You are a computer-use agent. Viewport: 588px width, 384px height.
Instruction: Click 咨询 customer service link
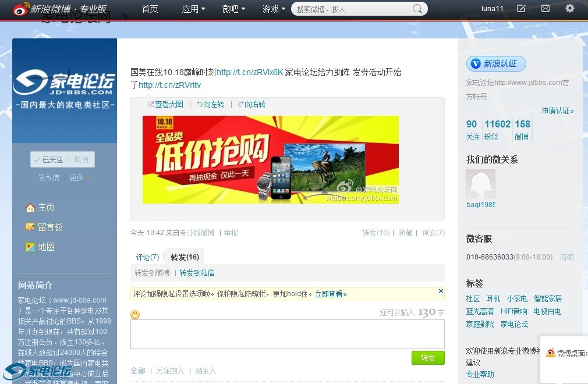(x=566, y=257)
